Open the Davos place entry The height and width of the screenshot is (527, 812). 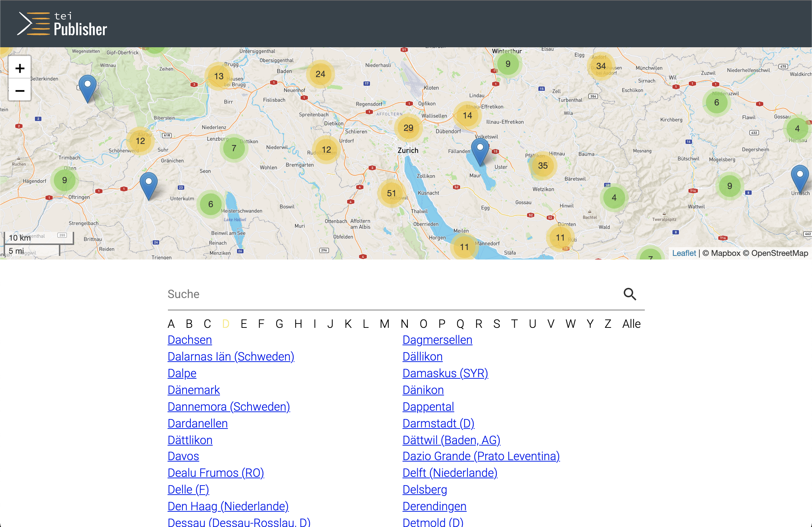(183, 456)
